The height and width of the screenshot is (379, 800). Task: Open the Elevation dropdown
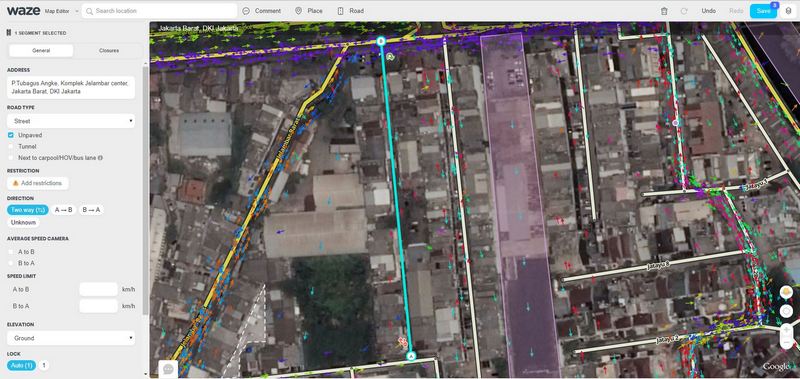pyautogui.click(x=71, y=338)
